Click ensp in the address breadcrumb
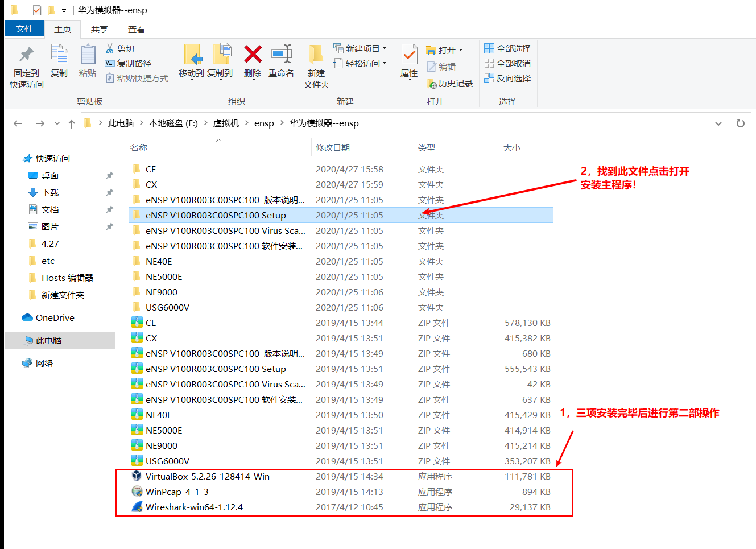 tap(264, 123)
